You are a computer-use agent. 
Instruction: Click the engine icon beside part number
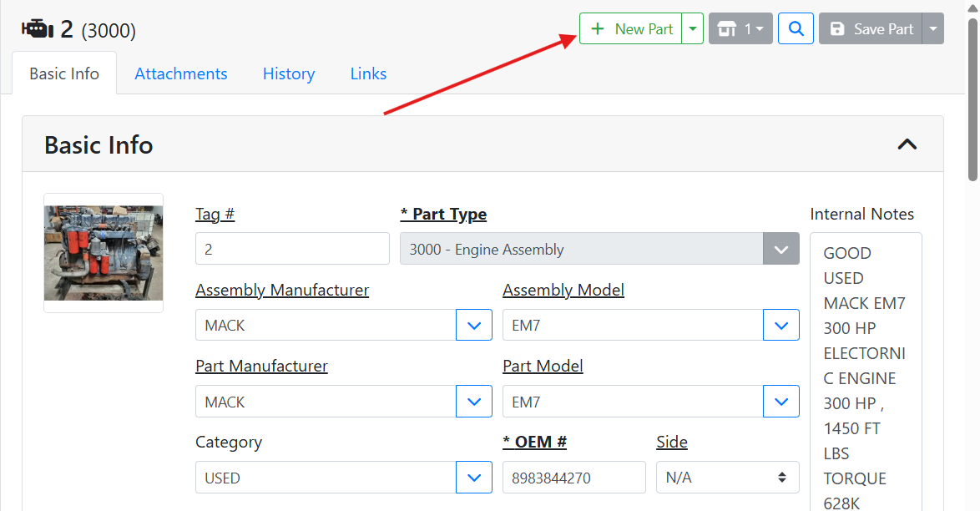pyautogui.click(x=38, y=30)
